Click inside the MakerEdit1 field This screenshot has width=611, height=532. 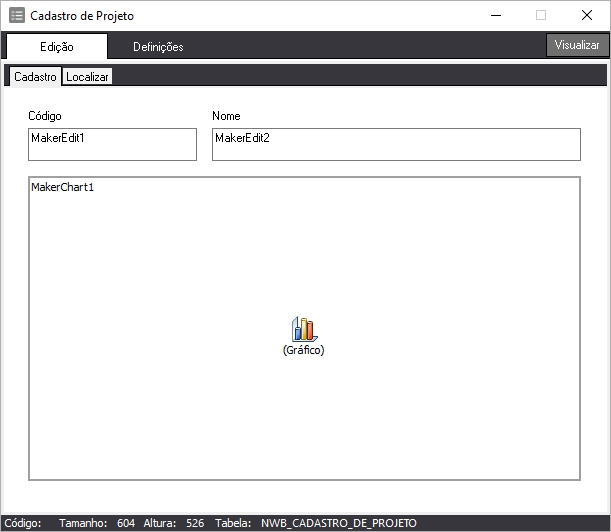(112, 144)
